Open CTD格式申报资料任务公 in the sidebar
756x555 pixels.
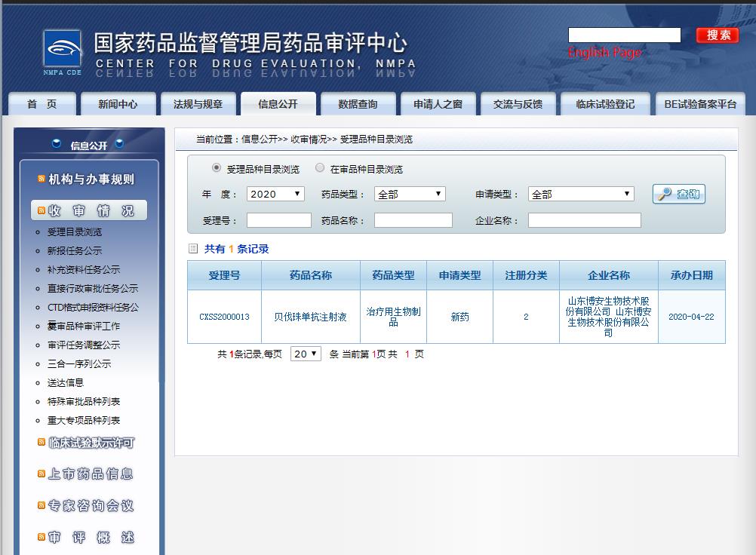pyautogui.click(x=93, y=307)
